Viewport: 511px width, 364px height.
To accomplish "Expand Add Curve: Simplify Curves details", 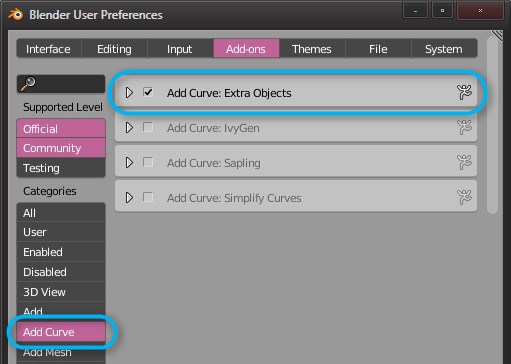I will [x=129, y=198].
